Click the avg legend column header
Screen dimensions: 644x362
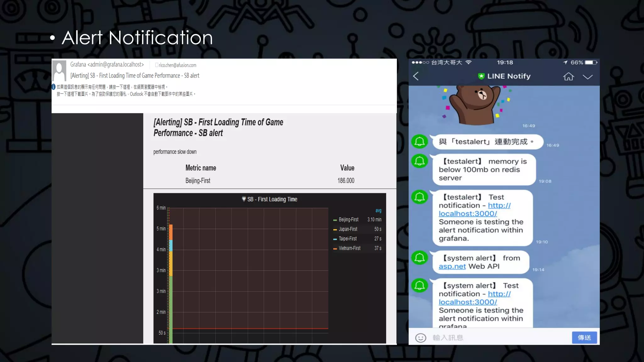pos(378,211)
